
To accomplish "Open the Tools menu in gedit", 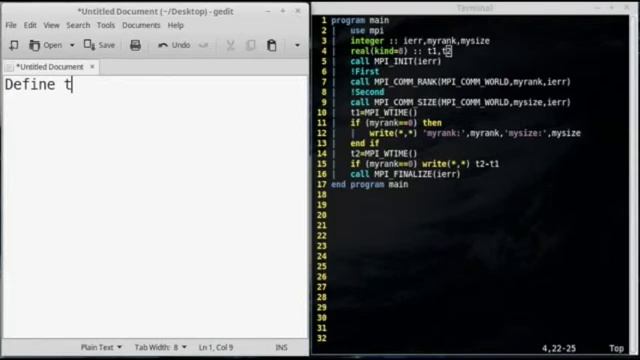I will point(106,25).
